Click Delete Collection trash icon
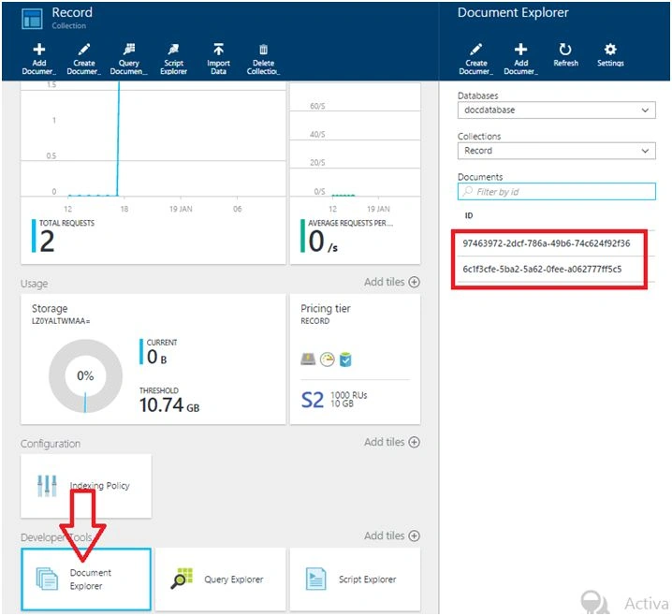Screen dimensions: 672x616 click(x=263, y=50)
